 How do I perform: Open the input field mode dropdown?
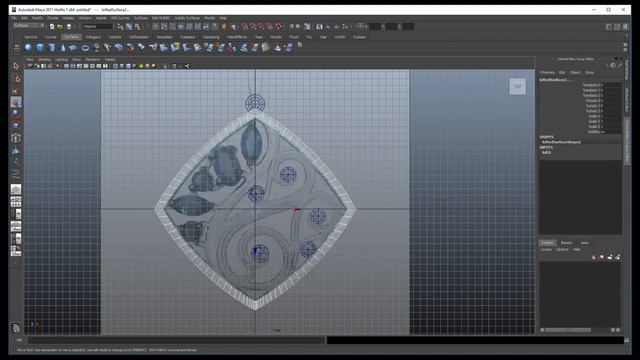click(x=360, y=27)
